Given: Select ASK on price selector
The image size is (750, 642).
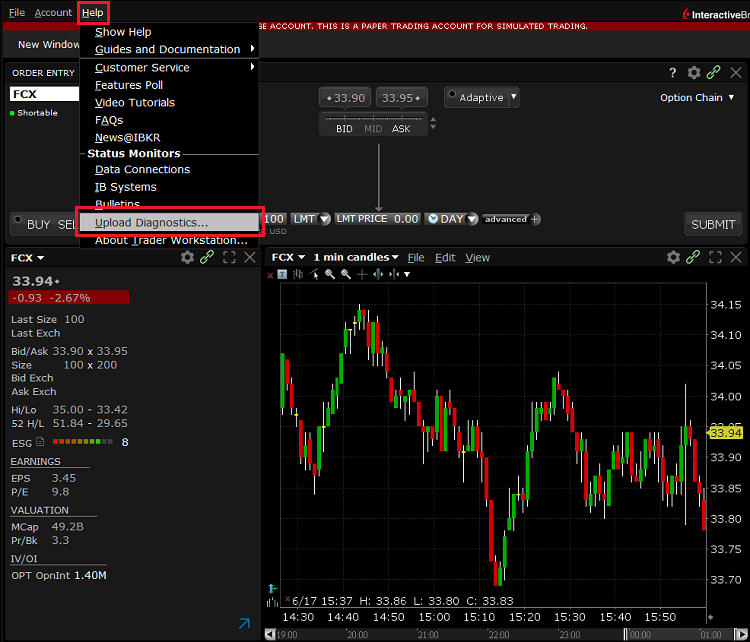Looking at the screenshot, I should click(x=401, y=129).
